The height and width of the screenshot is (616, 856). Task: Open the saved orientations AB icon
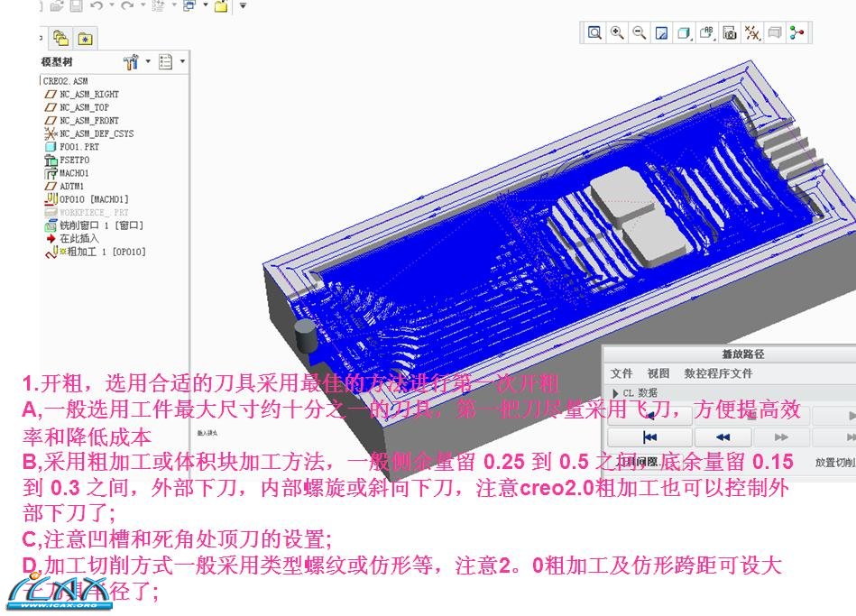(x=706, y=32)
